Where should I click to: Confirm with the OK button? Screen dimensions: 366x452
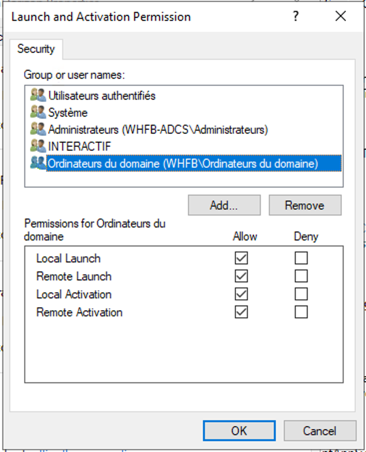[239, 431]
